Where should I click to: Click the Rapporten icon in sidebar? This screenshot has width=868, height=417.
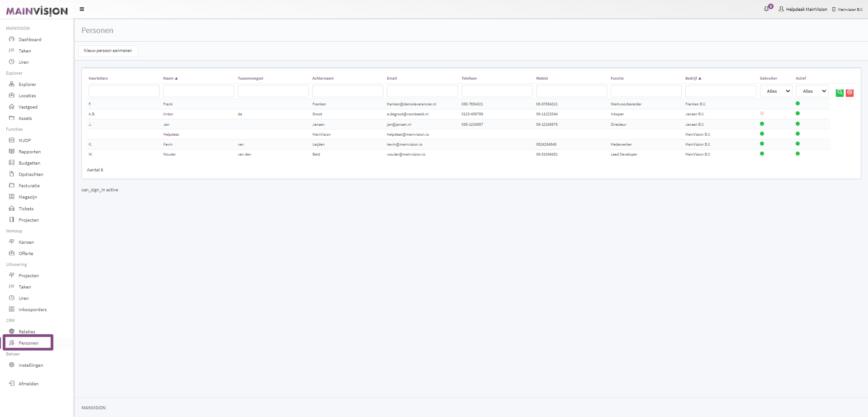coord(12,152)
